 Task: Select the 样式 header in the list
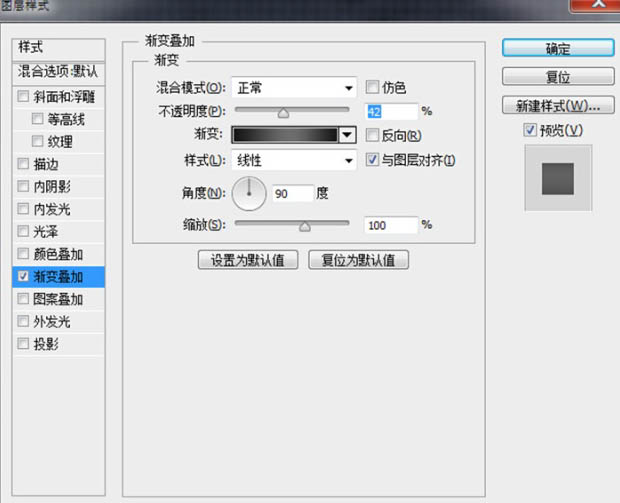tap(59, 49)
